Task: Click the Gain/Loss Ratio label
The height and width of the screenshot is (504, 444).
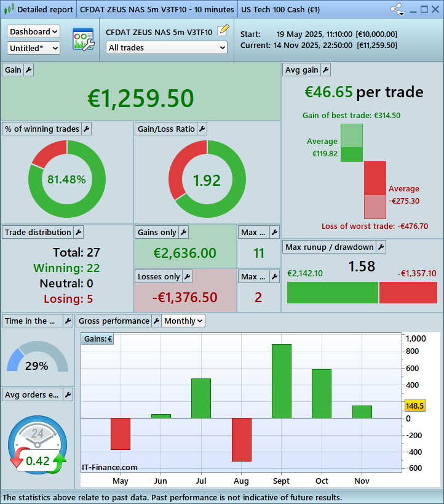Action: point(166,129)
